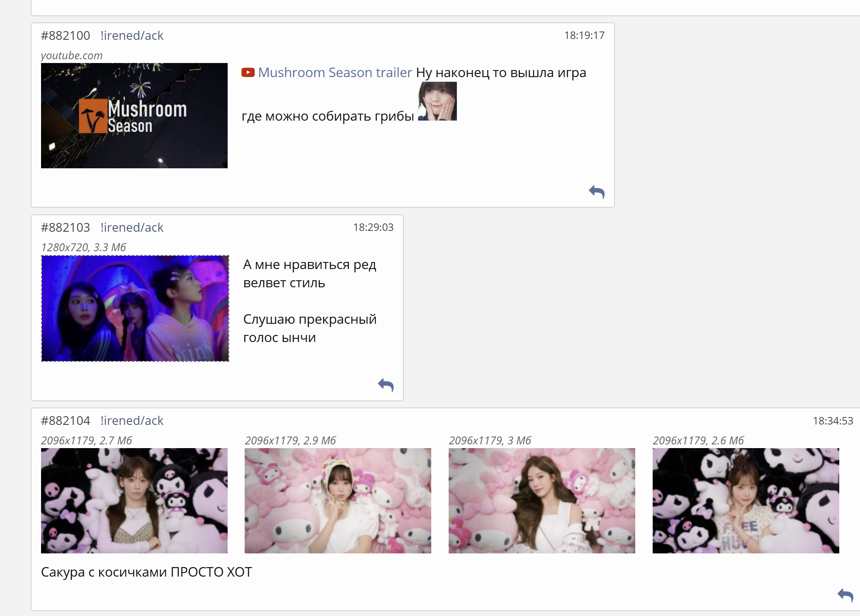The width and height of the screenshot is (860, 616).
Task: Click the red YouTube play icon
Action: coord(248,73)
